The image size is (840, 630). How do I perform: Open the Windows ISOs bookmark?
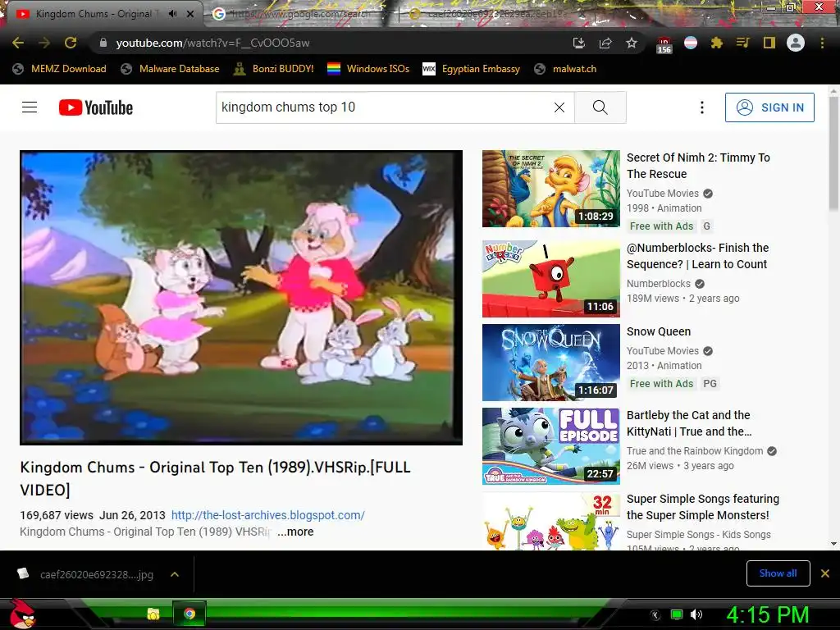(368, 69)
